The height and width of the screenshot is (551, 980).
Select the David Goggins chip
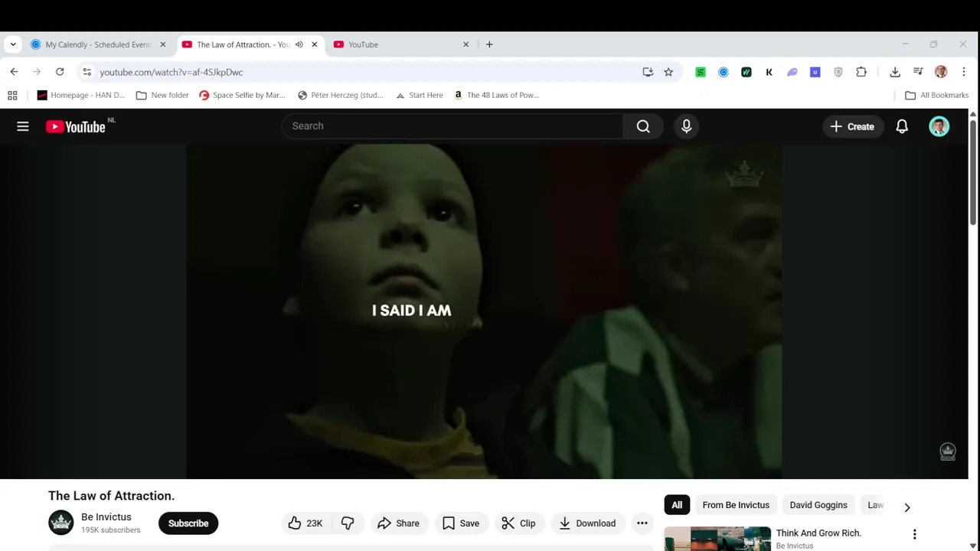pyautogui.click(x=818, y=505)
